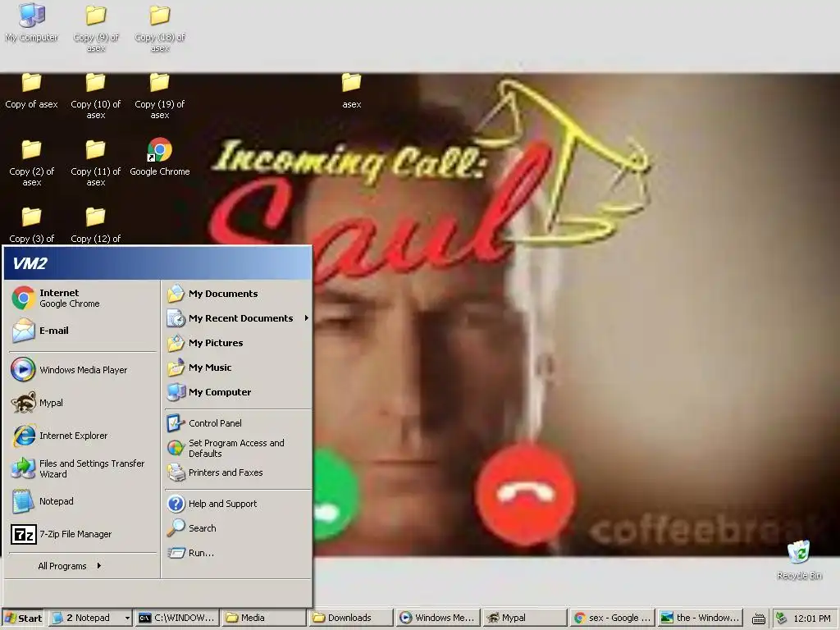Select Copy (11) of asex folder
The image size is (840, 630).
[x=96, y=163]
